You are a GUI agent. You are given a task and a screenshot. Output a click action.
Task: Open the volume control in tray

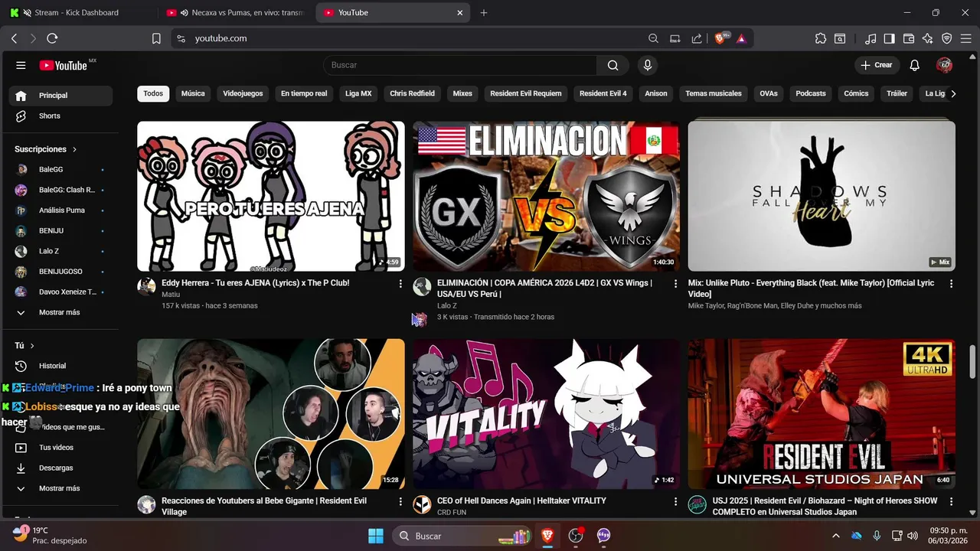(x=912, y=536)
